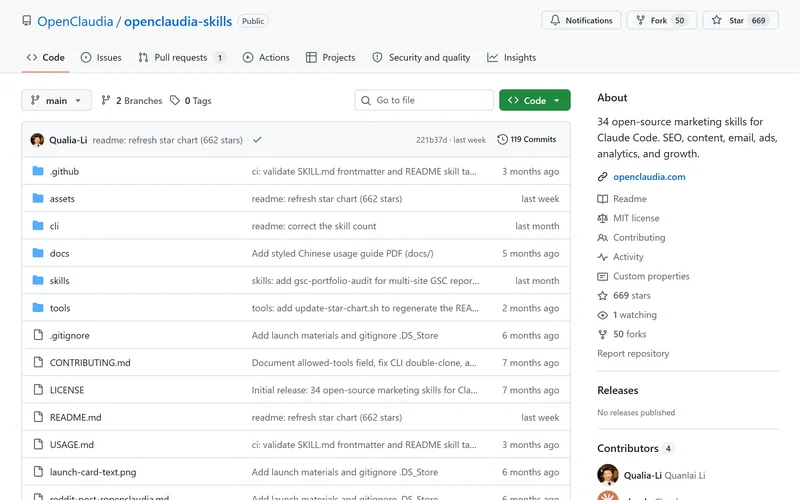This screenshot has height=500, width=800.
Task: Click the skills folder icon
Action: (38, 280)
